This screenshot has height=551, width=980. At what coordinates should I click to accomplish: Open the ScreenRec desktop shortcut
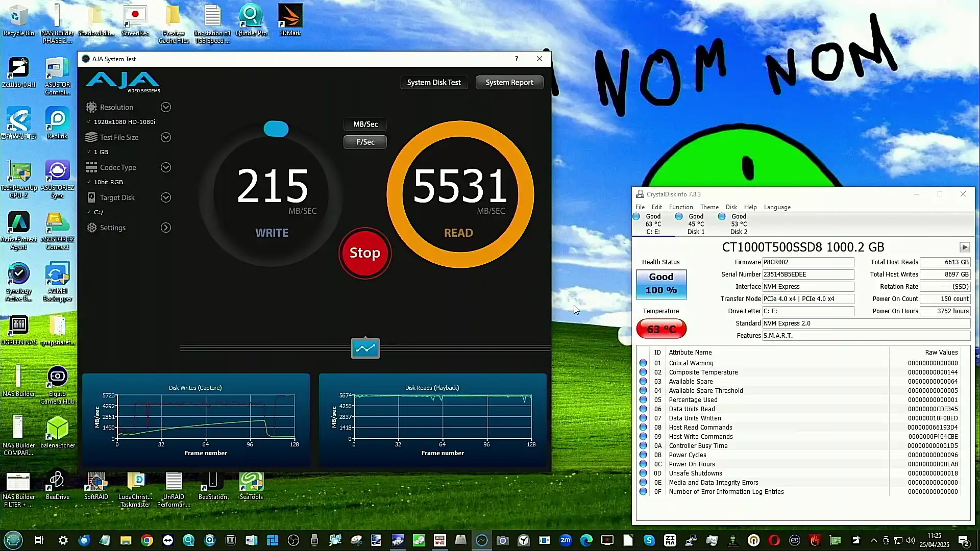(x=135, y=20)
